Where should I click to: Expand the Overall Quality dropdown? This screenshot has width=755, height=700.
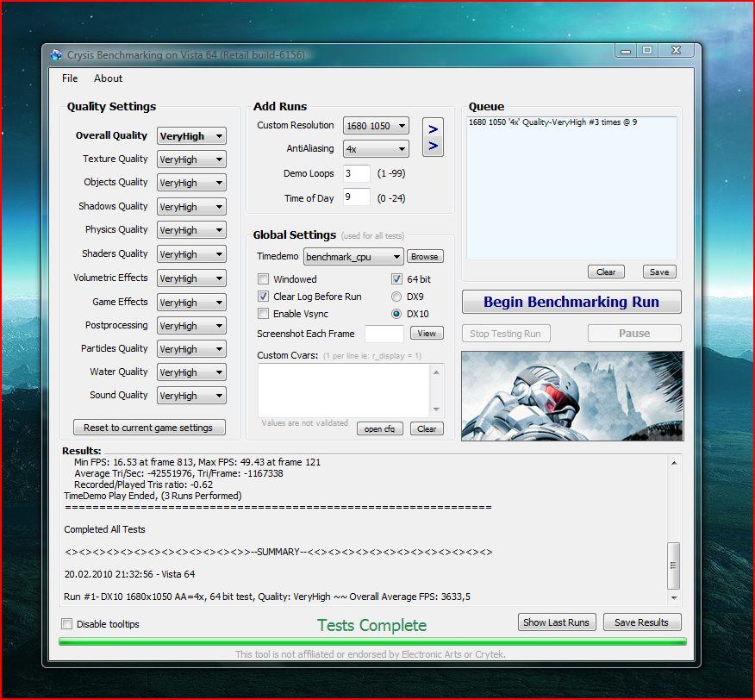coord(191,136)
